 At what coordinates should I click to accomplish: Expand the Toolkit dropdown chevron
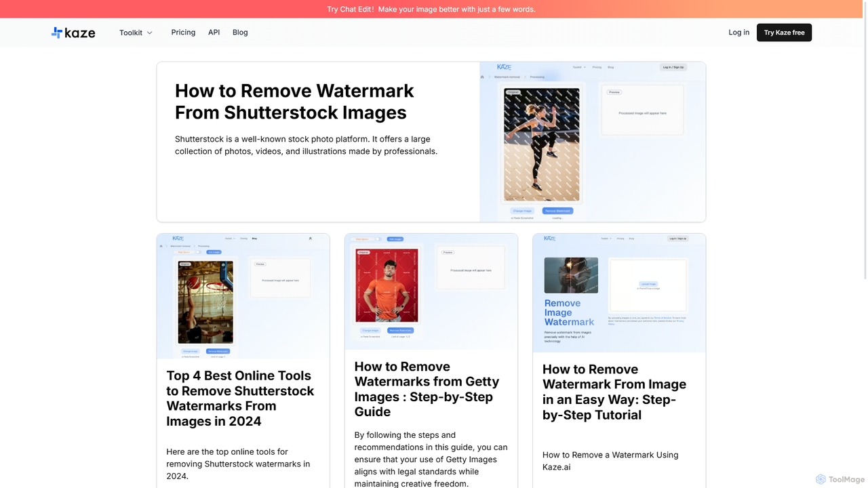[149, 33]
